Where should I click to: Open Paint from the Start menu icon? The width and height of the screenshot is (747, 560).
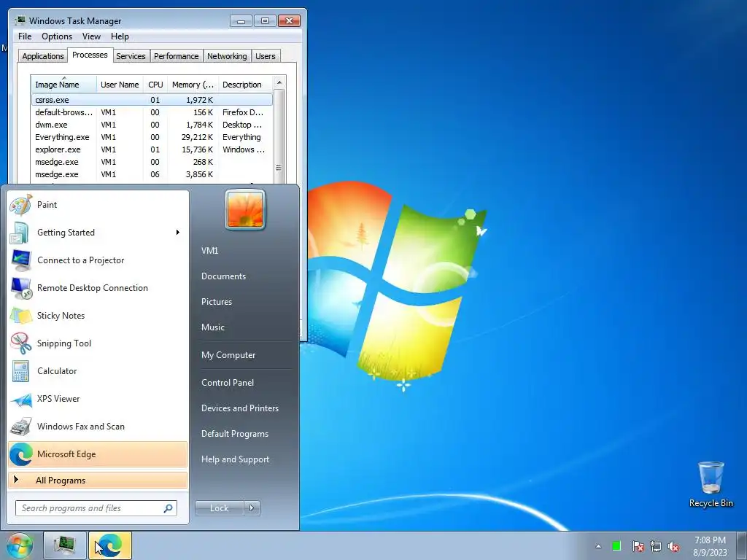click(x=21, y=205)
